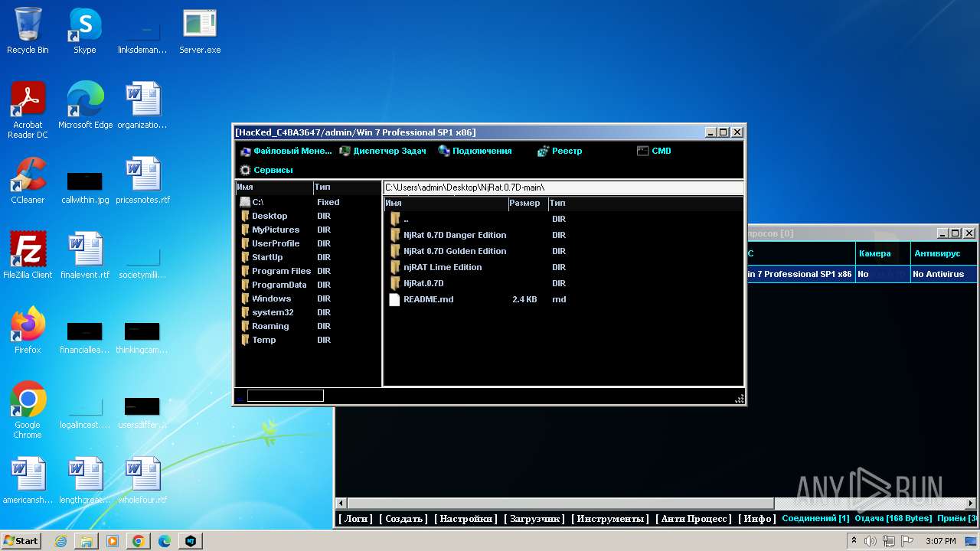Open Google Chrome desktop shortcut

pyautogui.click(x=28, y=410)
